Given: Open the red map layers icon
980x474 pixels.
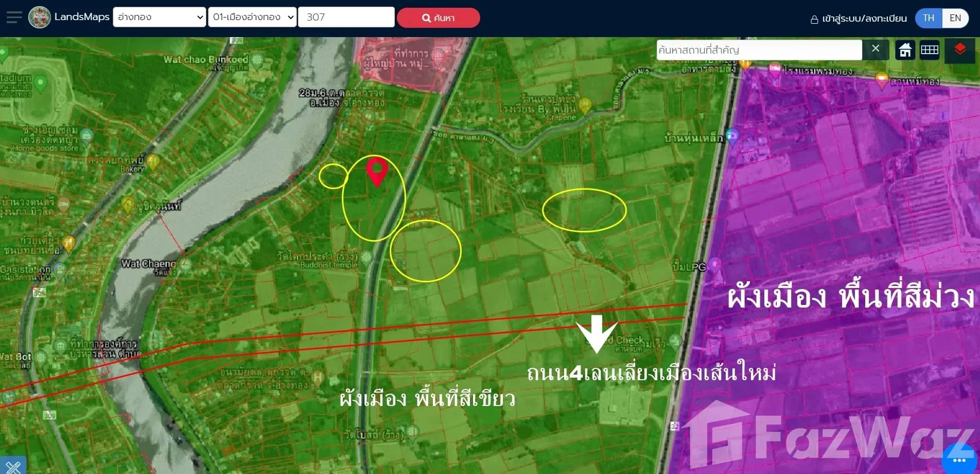Looking at the screenshot, I should [959, 50].
